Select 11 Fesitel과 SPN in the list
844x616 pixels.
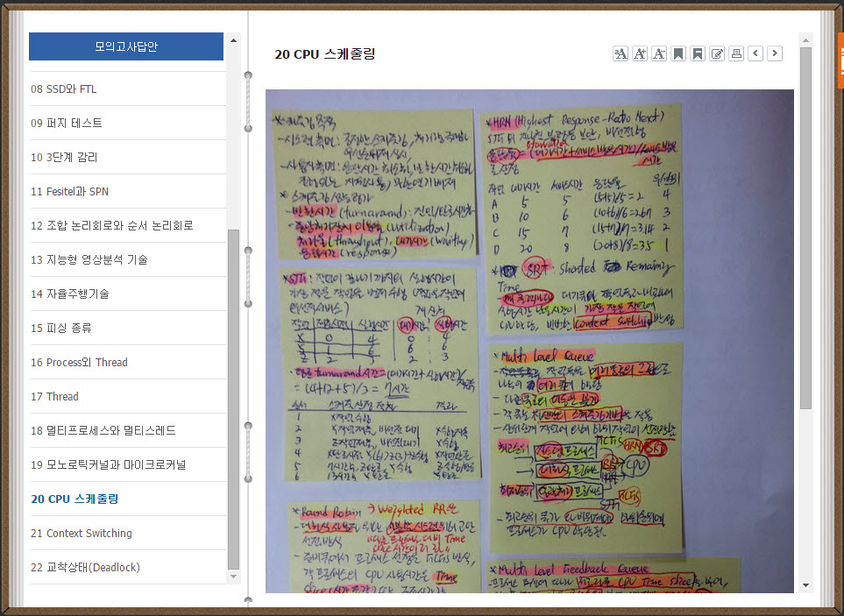click(69, 192)
